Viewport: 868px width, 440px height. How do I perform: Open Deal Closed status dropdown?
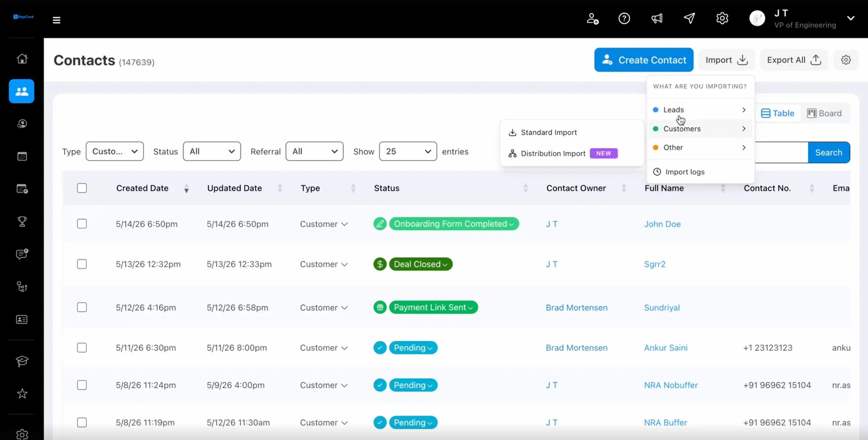(421, 264)
